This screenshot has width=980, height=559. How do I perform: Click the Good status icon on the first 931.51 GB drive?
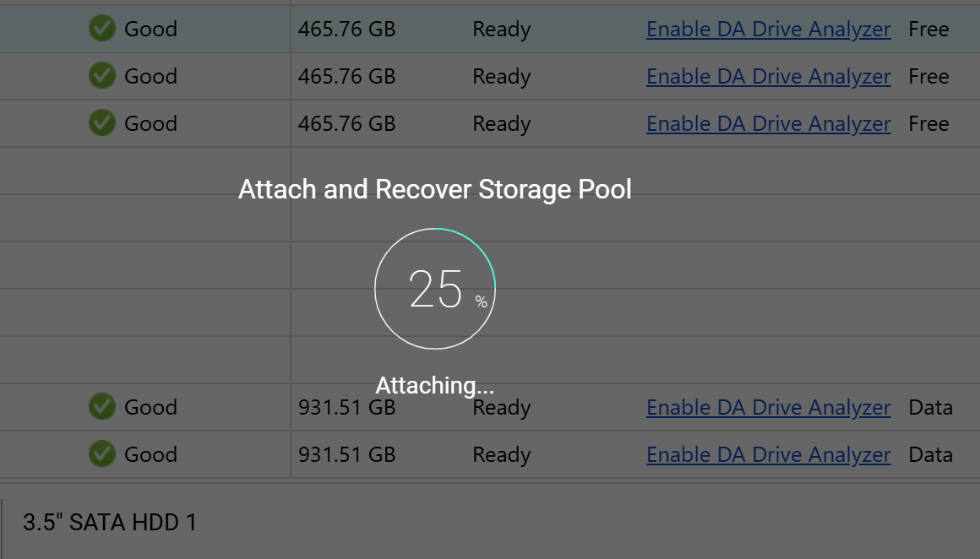coord(101,407)
